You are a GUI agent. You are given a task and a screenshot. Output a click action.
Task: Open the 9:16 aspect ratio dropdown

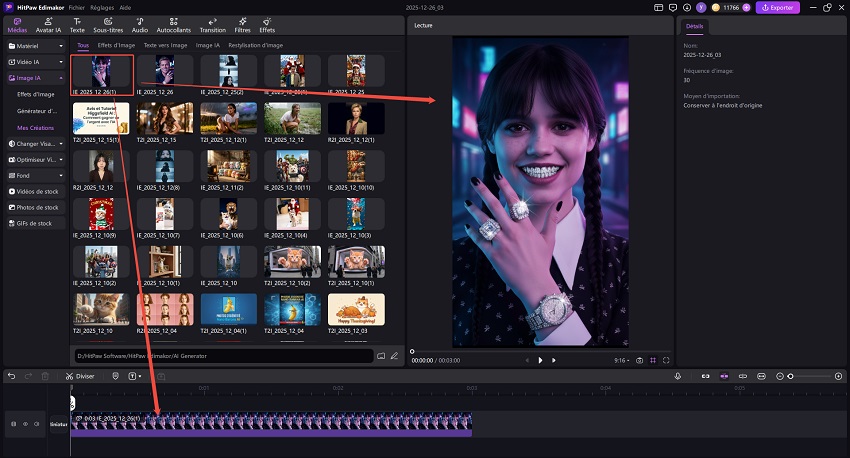pos(621,360)
